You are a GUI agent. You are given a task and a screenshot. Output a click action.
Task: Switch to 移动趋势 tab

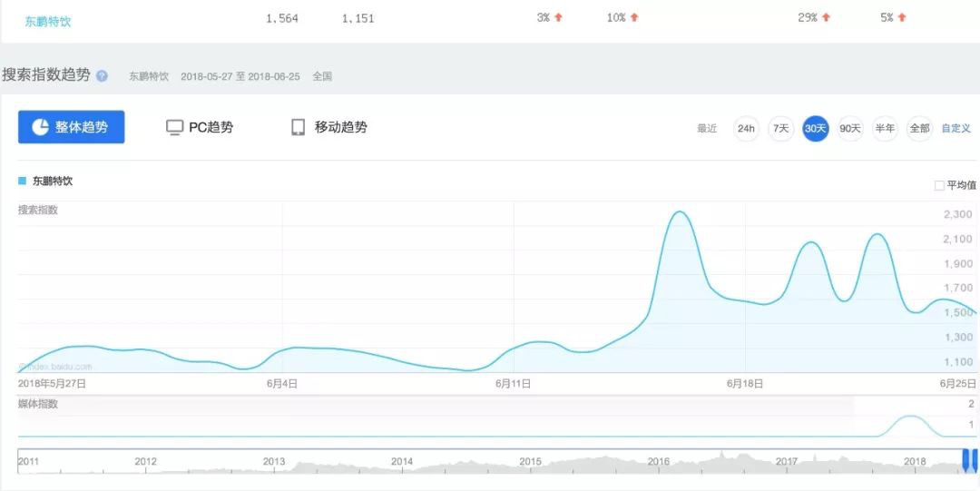329,128
